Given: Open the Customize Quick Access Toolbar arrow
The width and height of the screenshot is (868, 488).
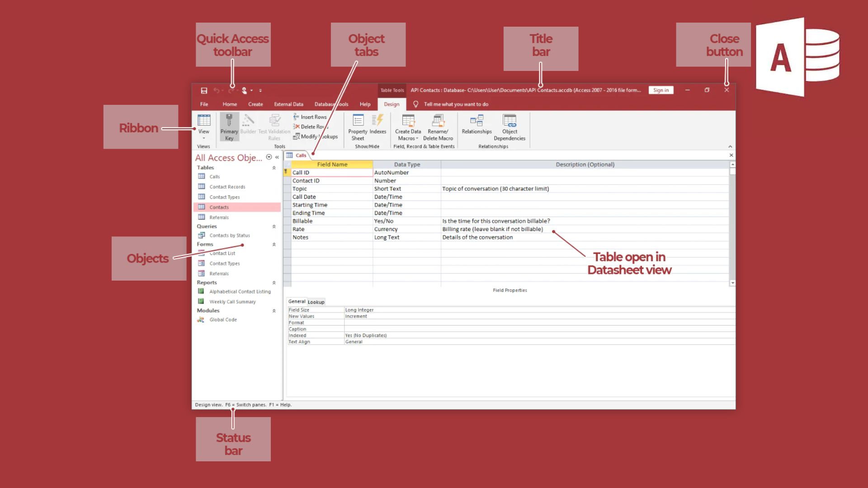Looking at the screenshot, I should [260, 90].
